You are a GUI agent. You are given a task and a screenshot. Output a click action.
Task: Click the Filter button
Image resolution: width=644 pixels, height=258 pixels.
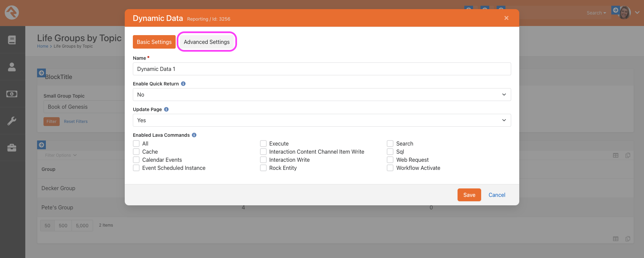click(x=52, y=122)
